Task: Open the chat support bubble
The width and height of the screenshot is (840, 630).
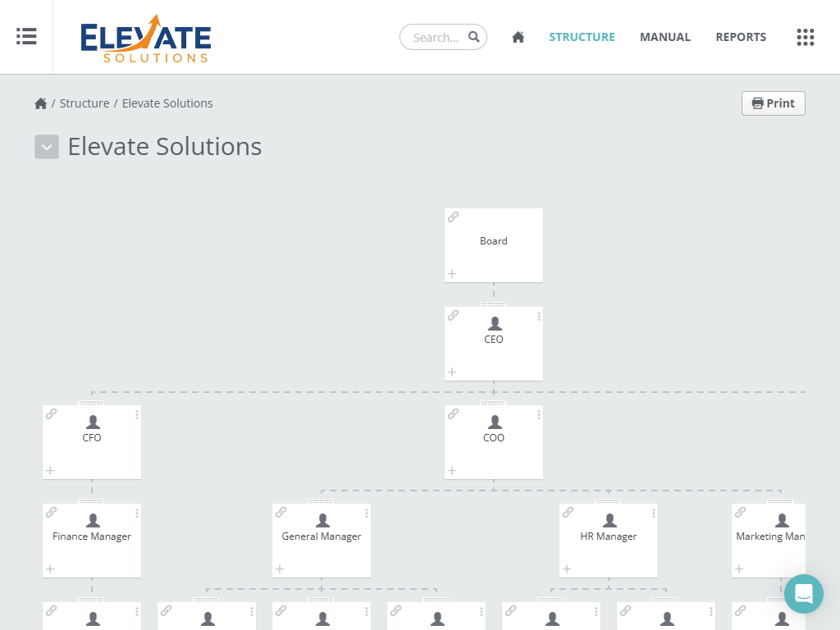Action: point(804,594)
